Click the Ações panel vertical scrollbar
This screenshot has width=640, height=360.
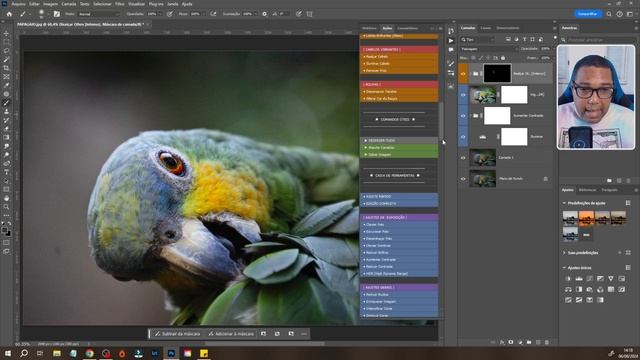coord(441,120)
